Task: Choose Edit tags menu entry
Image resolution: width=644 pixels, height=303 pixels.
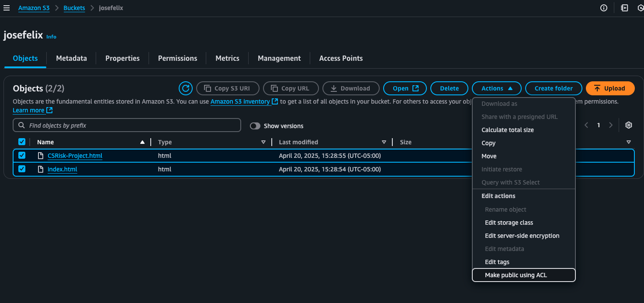Action: click(x=524, y=262)
